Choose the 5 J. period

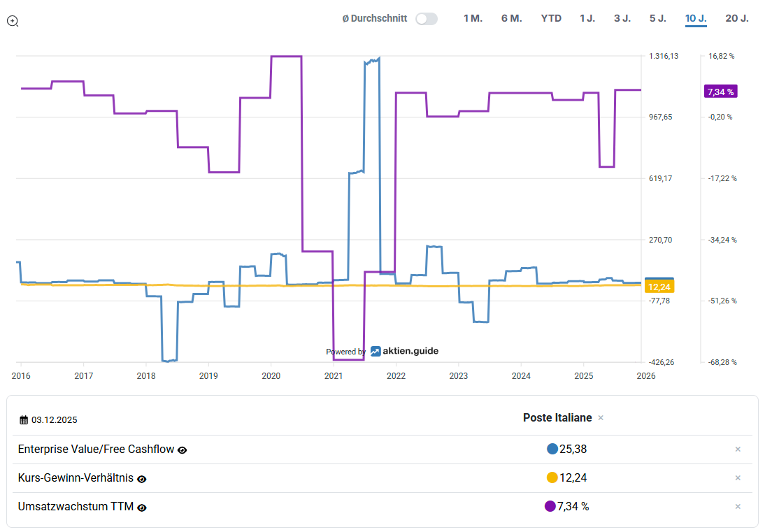pos(657,18)
